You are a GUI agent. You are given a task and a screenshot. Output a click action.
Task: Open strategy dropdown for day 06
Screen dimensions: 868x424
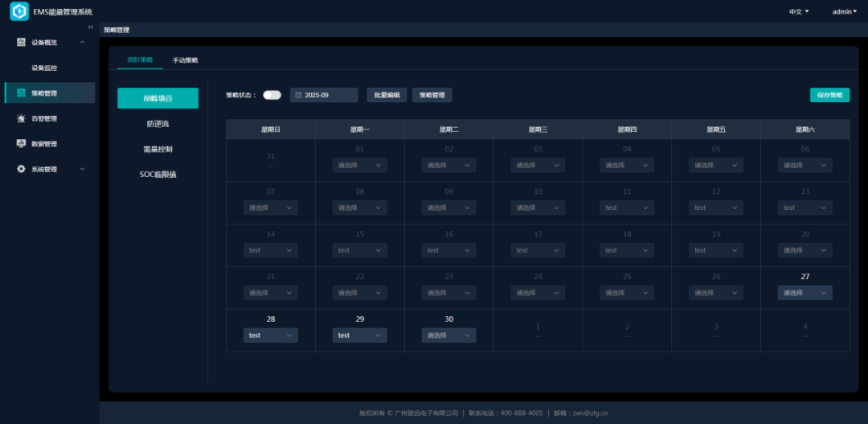click(805, 165)
